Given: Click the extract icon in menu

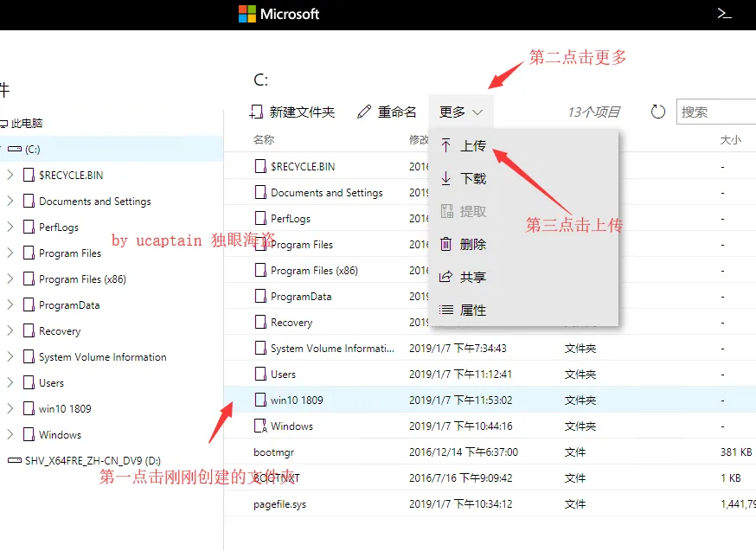Looking at the screenshot, I should point(446,211).
